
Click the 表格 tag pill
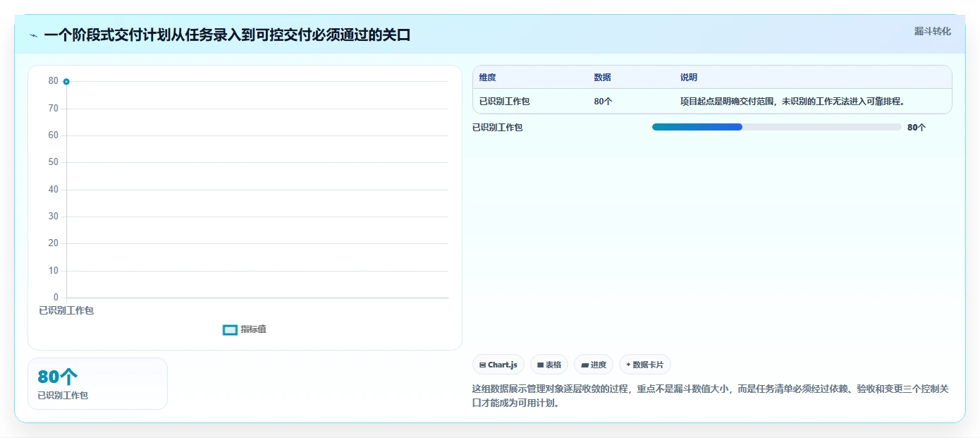coord(549,365)
